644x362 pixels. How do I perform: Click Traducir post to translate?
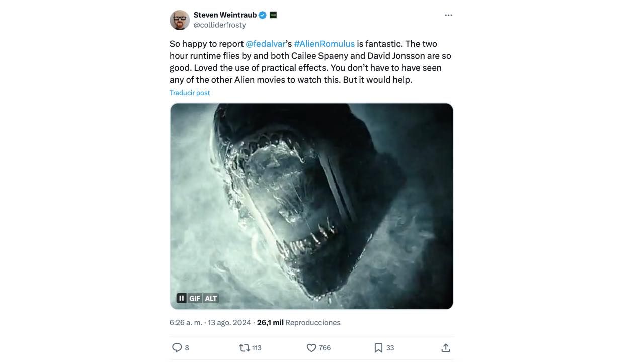pos(190,93)
